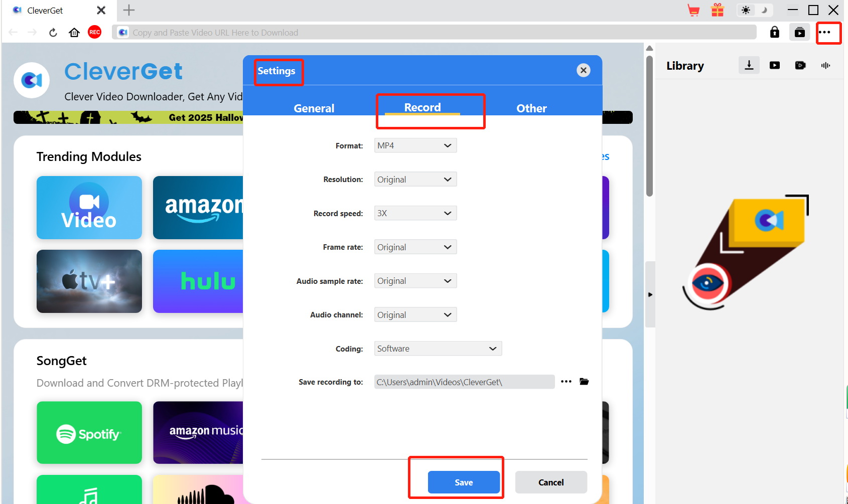
Task: Open the shopping cart icon
Action: [694, 10]
